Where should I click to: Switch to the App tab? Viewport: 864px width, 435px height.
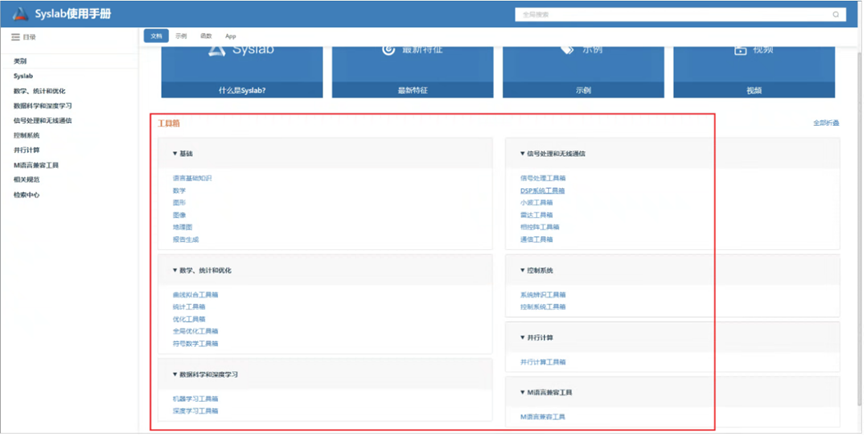pyautogui.click(x=230, y=36)
